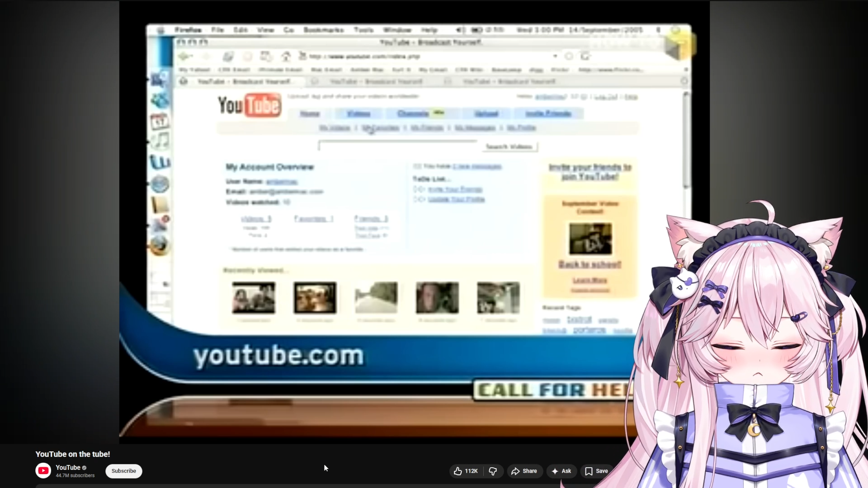
Task: Select the Upload tab in the video
Action: 486,113
